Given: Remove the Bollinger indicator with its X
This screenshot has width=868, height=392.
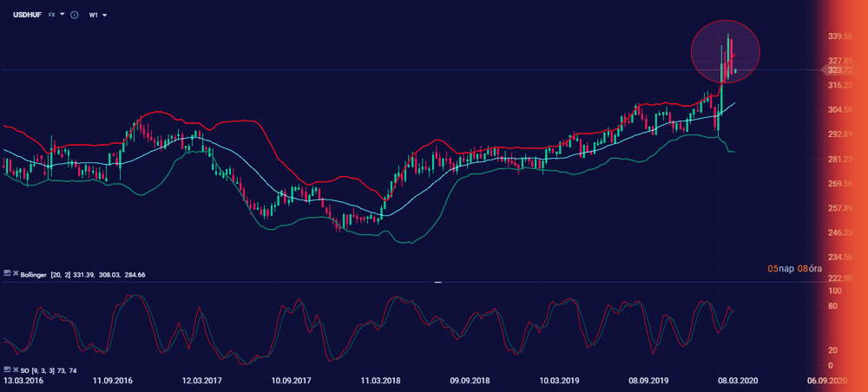Looking at the screenshot, I should tap(15, 274).
